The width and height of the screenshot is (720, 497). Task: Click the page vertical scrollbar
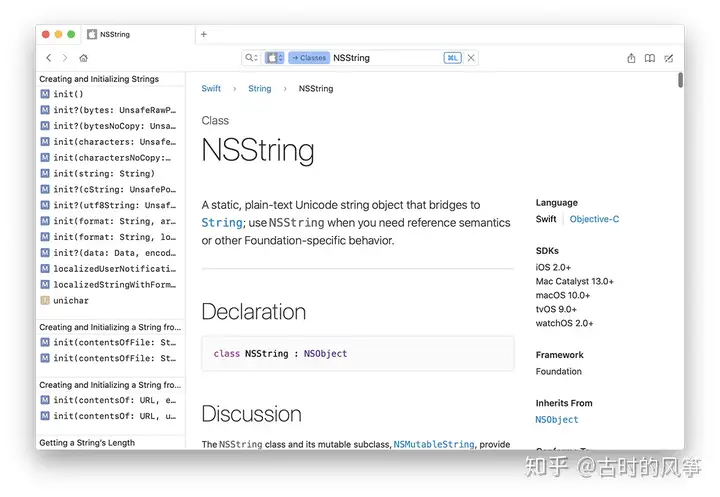(680, 80)
